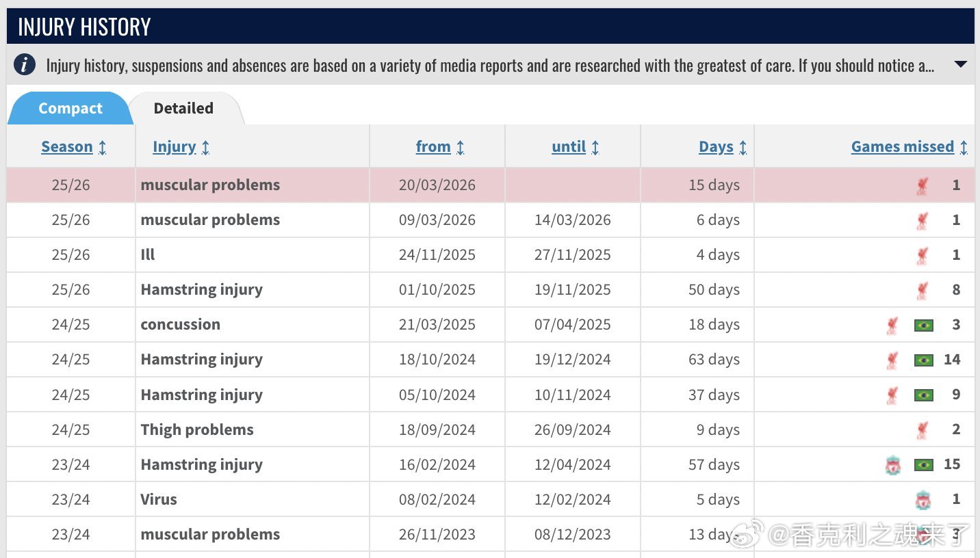The height and width of the screenshot is (558, 980).
Task: Select the "50 days" cell
Action: coord(714,290)
